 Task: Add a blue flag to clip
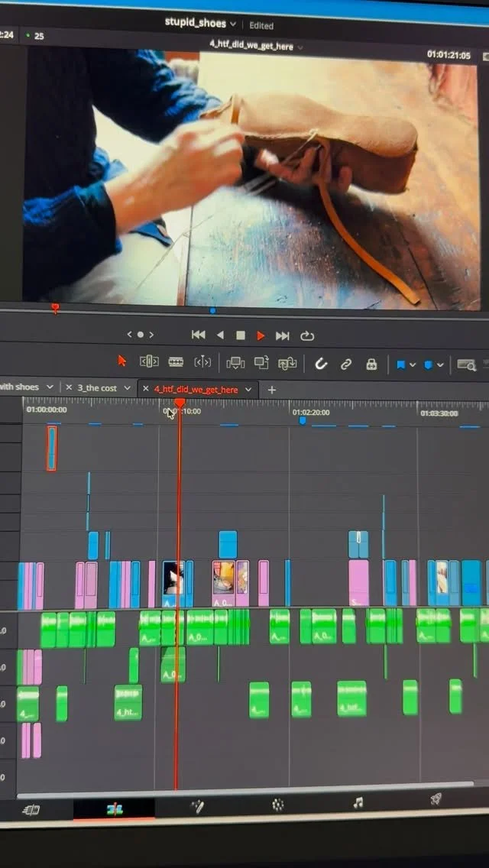[401, 364]
